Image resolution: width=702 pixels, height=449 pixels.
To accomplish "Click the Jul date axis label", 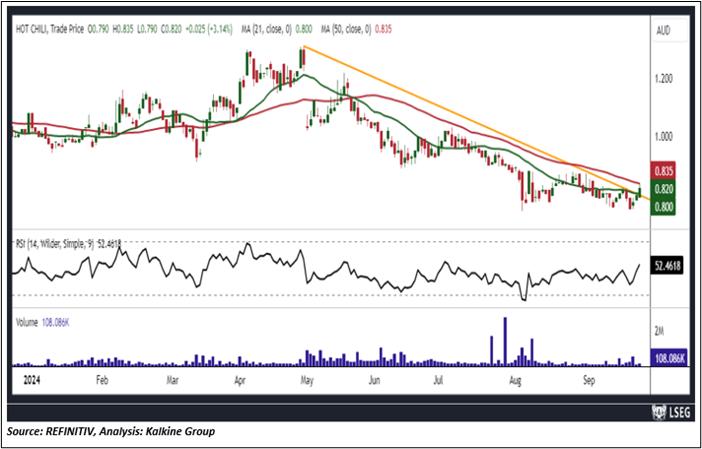I will point(439,381).
